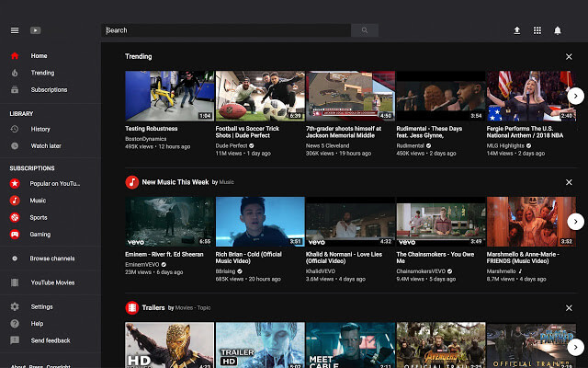Open Marshmello FRIENDS video thumbnail

tap(531, 222)
